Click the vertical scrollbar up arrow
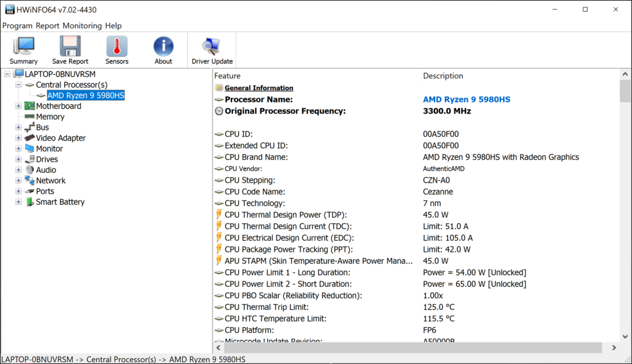The height and width of the screenshot is (364, 632). (x=625, y=74)
